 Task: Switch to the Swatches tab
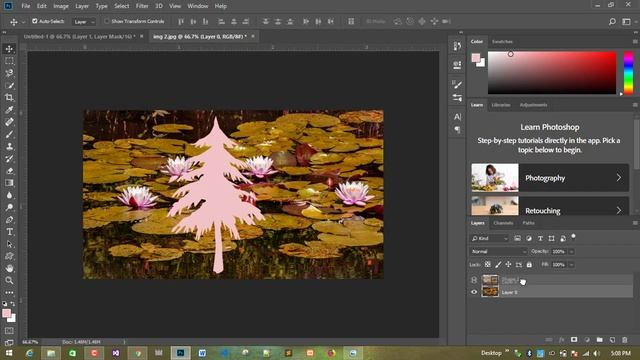(502, 41)
